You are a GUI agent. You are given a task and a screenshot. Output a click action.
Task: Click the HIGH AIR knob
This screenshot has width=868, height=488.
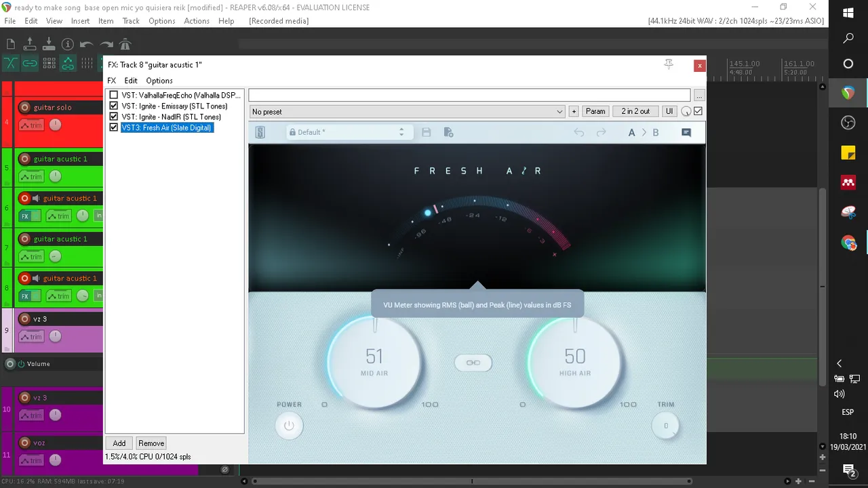(x=575, y=363)
